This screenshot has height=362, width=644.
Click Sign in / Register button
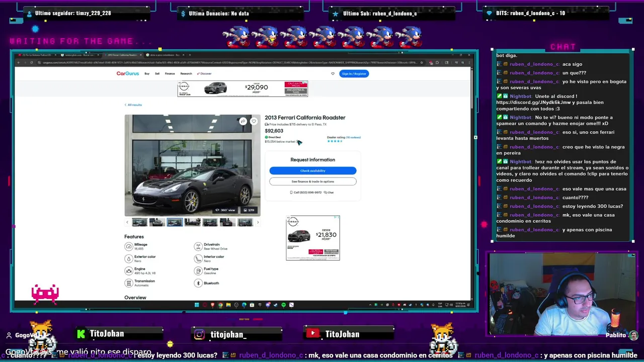tap(354, 73)
